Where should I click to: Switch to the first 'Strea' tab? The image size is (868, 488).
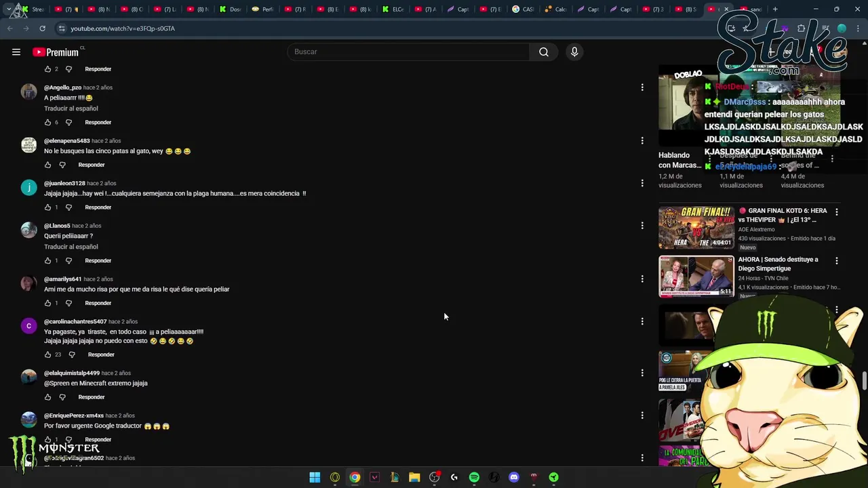point(34,9)
